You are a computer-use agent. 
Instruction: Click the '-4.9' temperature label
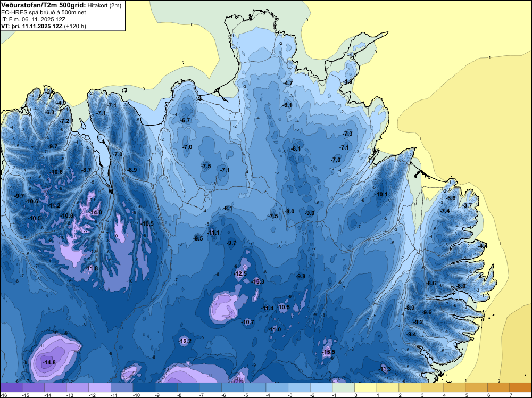tap(61, 103)
